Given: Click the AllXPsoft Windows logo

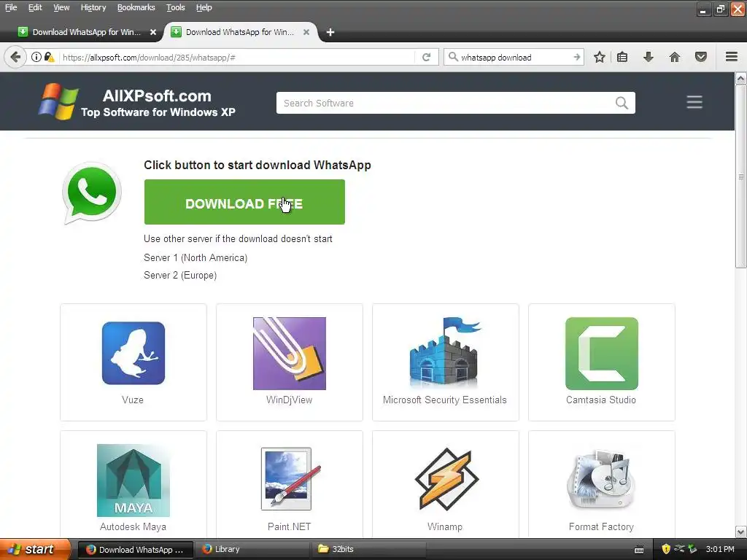Looking at the screenshot, I should click(x=58, y=101).
